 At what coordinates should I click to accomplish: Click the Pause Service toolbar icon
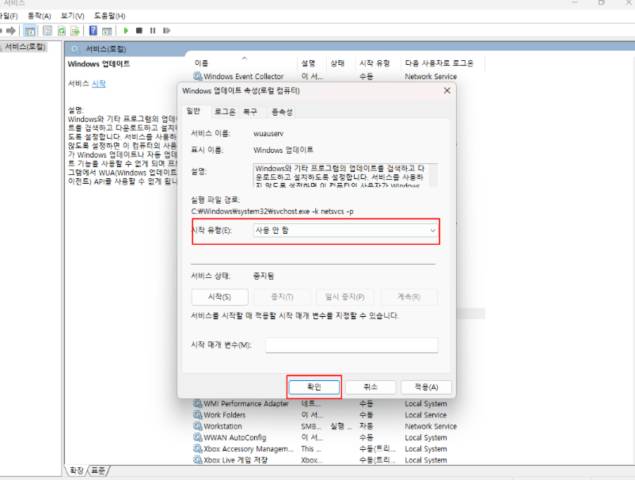[x=153, y=30]
